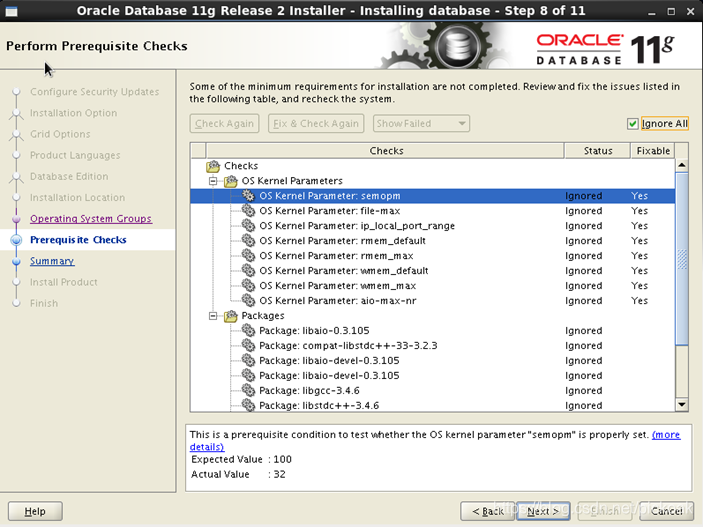Click the scrollbar down arrow in checks table
703x527 pixels.
(682, 405)
